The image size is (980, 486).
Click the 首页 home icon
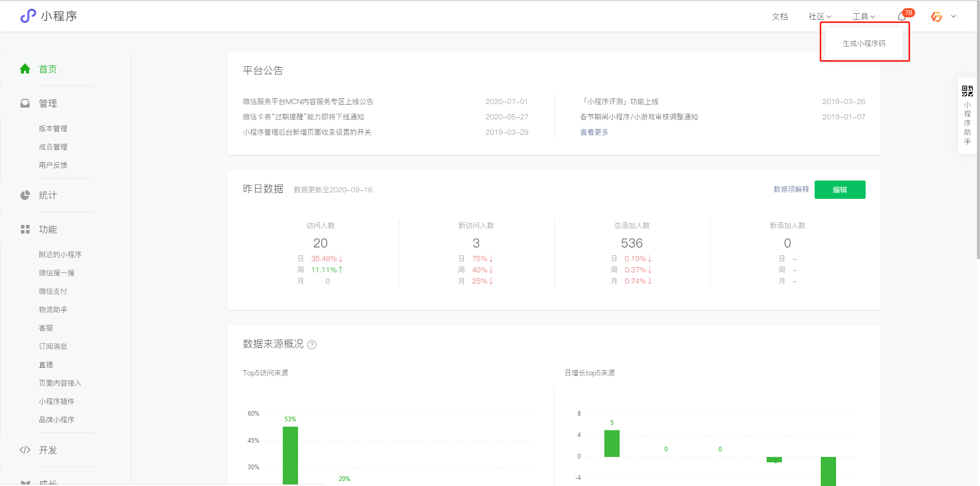click(x=25, y=69)
